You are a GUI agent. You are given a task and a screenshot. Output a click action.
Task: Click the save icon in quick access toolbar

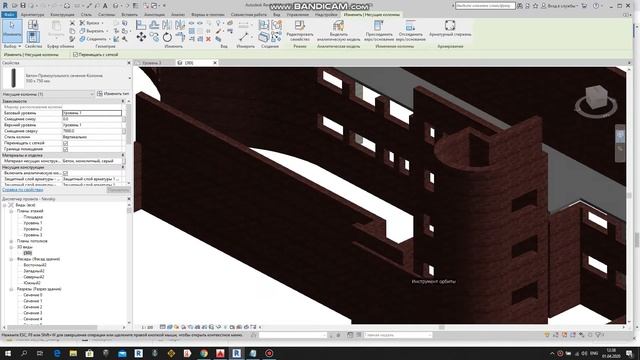pyautogui.click(x=23, y=6)
